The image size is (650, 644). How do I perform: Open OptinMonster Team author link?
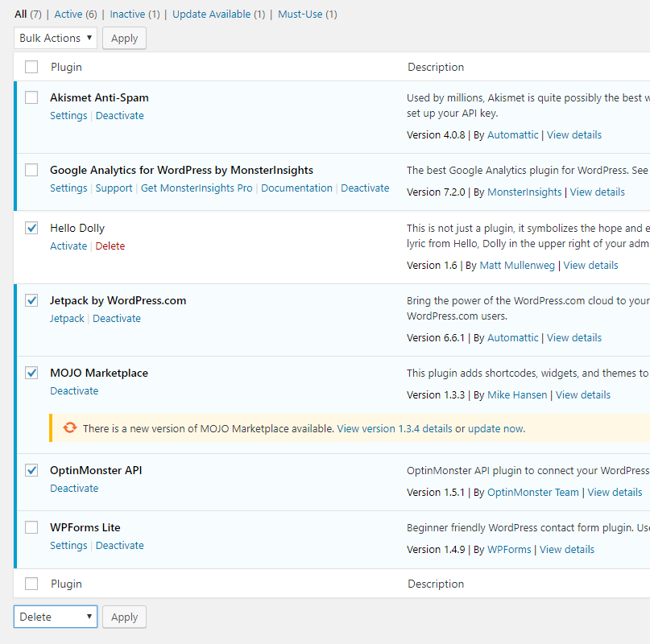533,493
